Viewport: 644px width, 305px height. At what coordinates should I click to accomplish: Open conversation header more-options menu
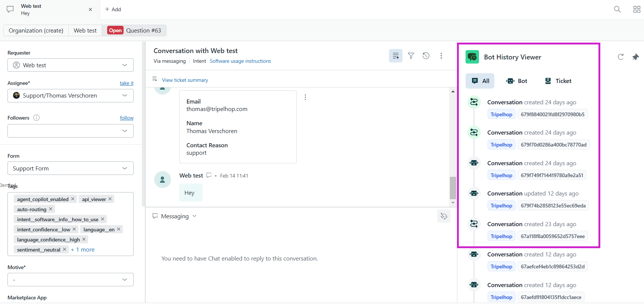tap(441, 56)
